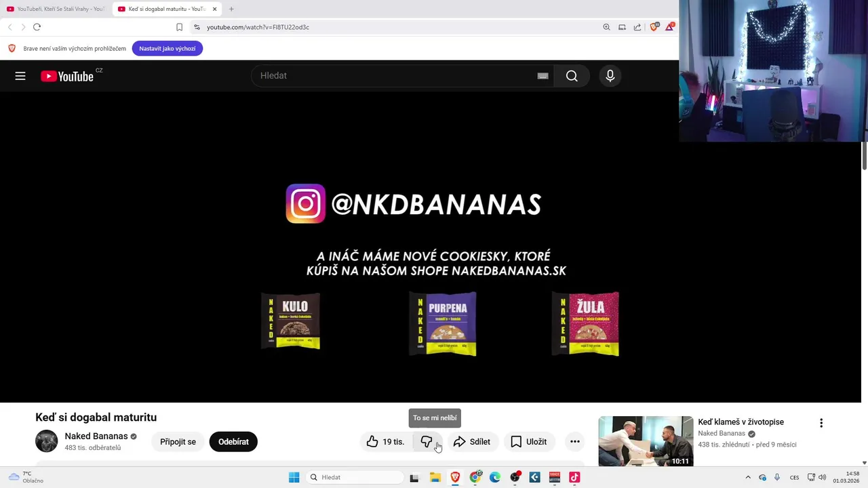Open Google Chrome from the taskbar
This screenshot has height=488, width=868.
(475, 477)
